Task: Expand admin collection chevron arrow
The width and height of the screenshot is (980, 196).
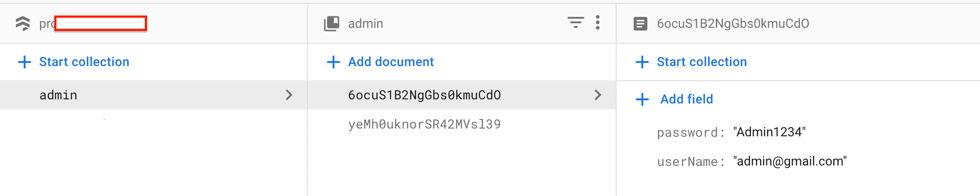Action: pos(289,95)
